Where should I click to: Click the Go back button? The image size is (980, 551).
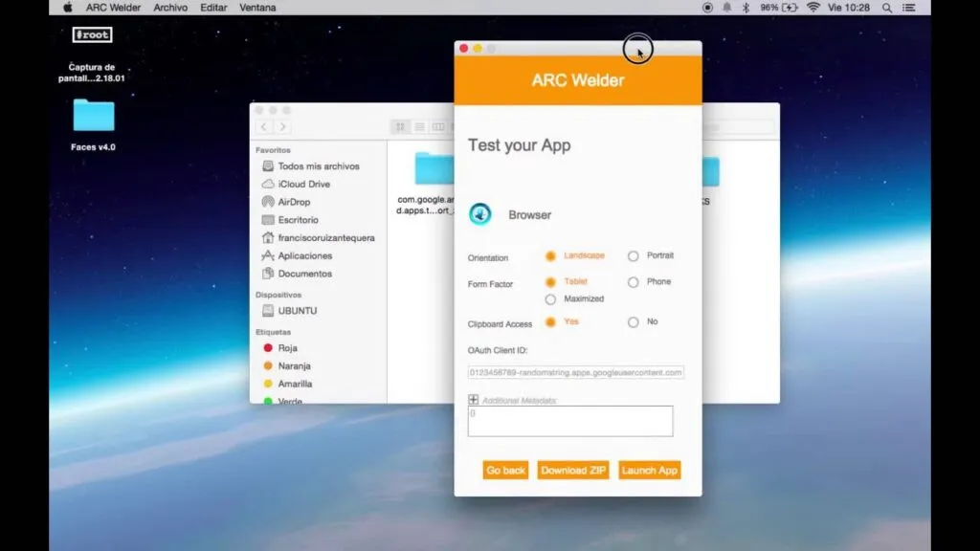click(x=505, y=470)
